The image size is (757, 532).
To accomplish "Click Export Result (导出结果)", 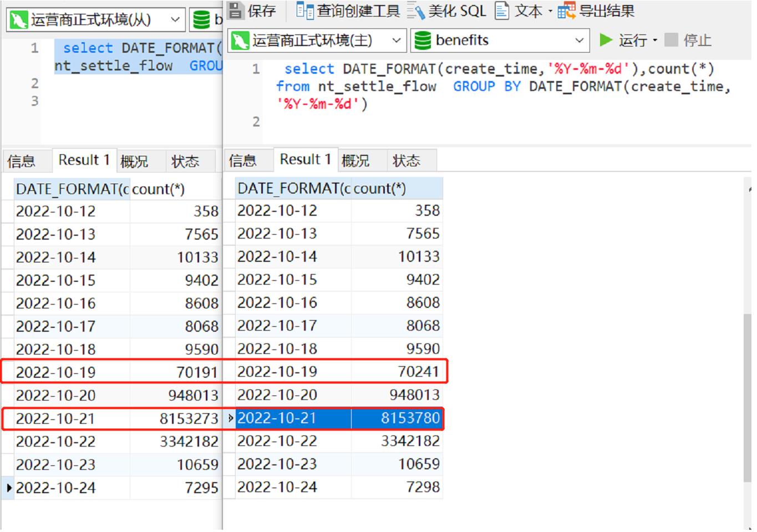I will coord(597,11).
